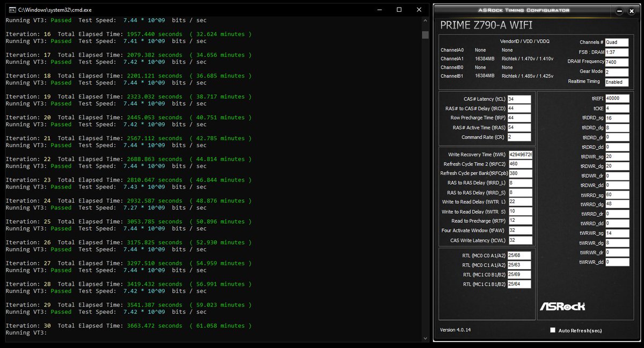This screenshot has width=644, height=348.
Task: Click the tRDWR_dg value field
Action: coord(617,166)
